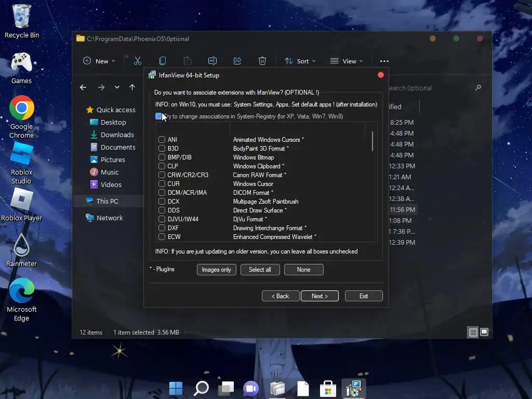This screenshot has width=532, height=399.
Task: Open File Explorer from taskbar
Action: 277,389
